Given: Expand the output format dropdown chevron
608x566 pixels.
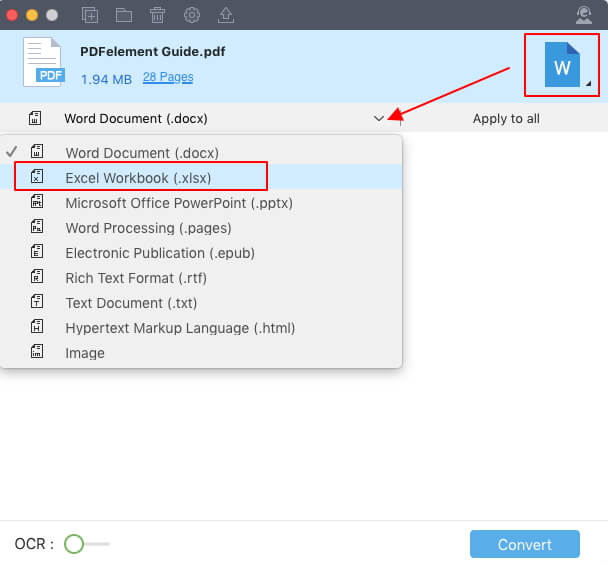Looking at the screenshot, I should 379,118.
